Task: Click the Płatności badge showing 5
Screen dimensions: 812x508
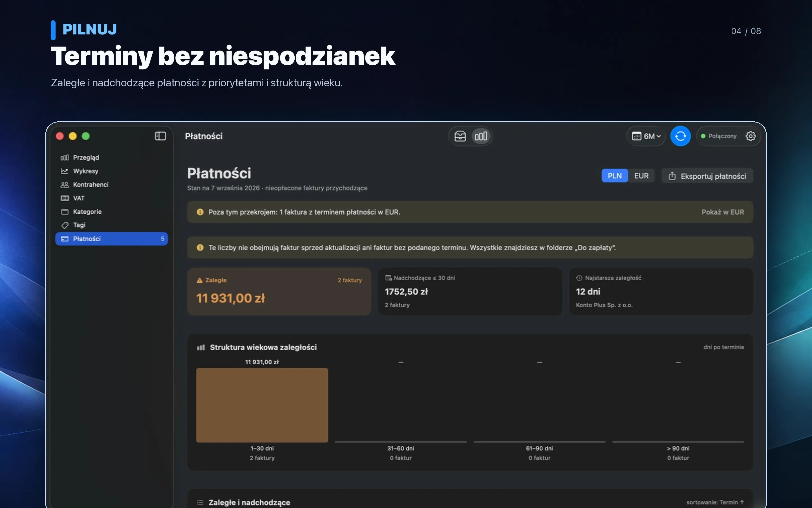Action: (163, 238)
